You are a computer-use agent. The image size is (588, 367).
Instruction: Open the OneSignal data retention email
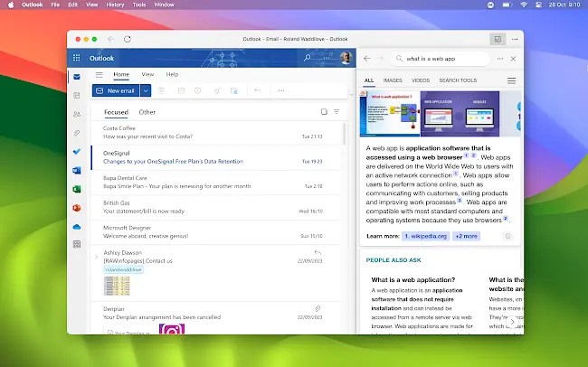pos(215,157)
